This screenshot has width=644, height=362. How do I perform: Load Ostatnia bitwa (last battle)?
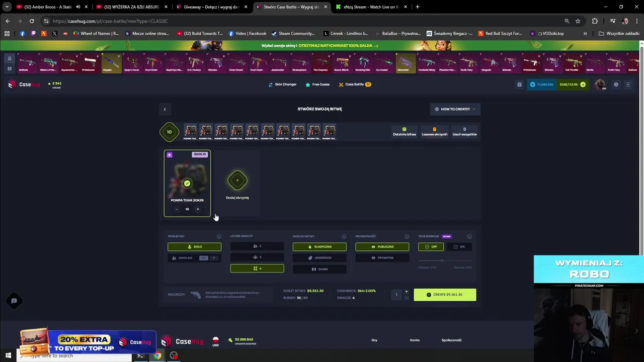coord(405,132)
